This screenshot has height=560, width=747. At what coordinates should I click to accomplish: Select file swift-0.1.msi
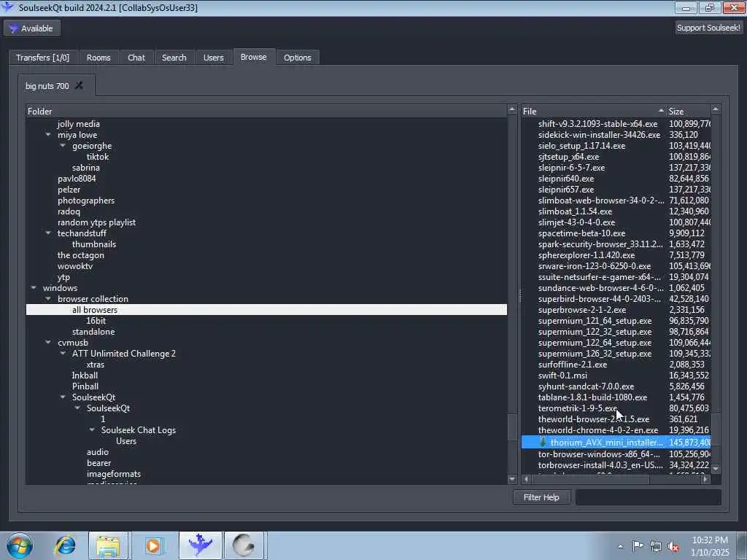562,376
